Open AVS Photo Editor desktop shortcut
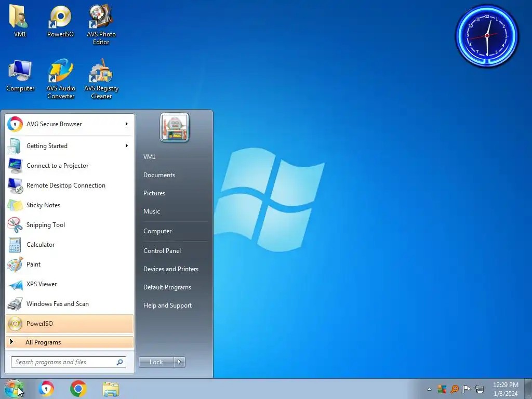532x399 pixels. pyautogui.click(x=101, y=24)
